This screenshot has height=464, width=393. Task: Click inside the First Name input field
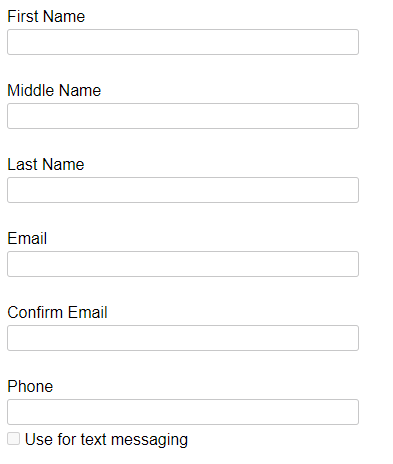coord(183,42)
